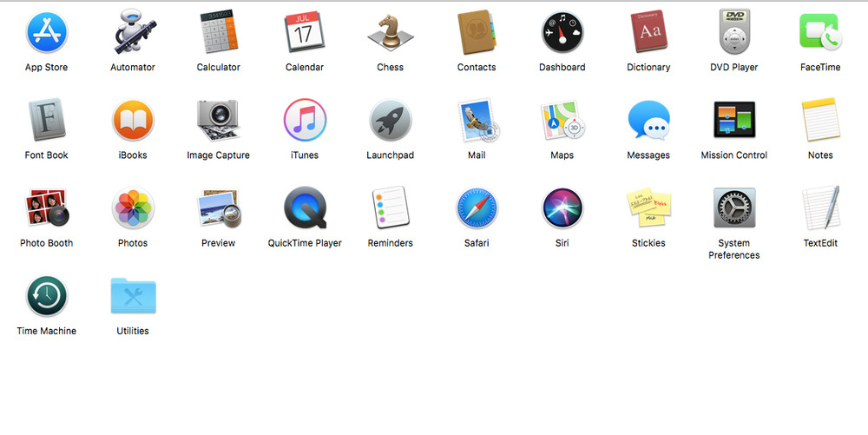Click the "Contacts" text label
868x435 pixels.
pos(477,68)
